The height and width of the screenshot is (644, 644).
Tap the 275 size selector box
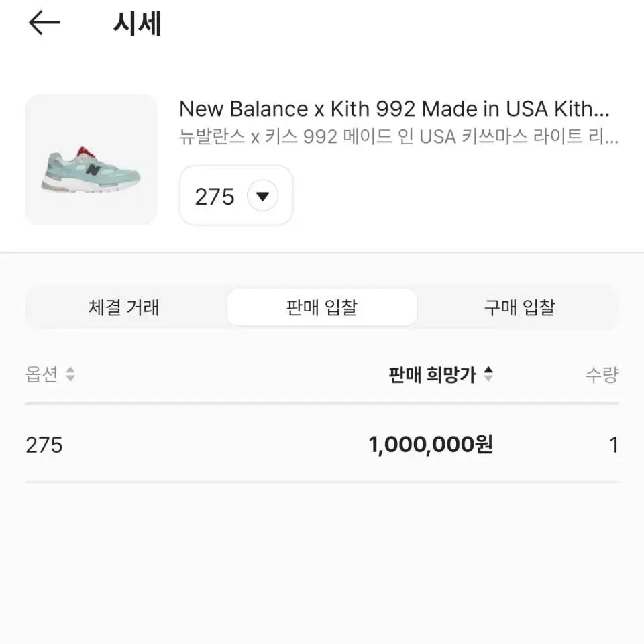tap(236, 195)
